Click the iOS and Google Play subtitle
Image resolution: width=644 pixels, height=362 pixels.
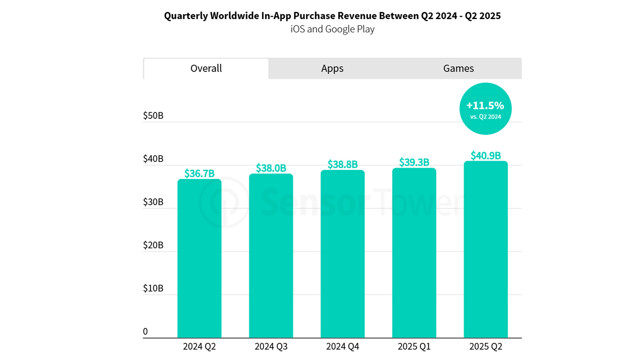click(x=332, y=29)
